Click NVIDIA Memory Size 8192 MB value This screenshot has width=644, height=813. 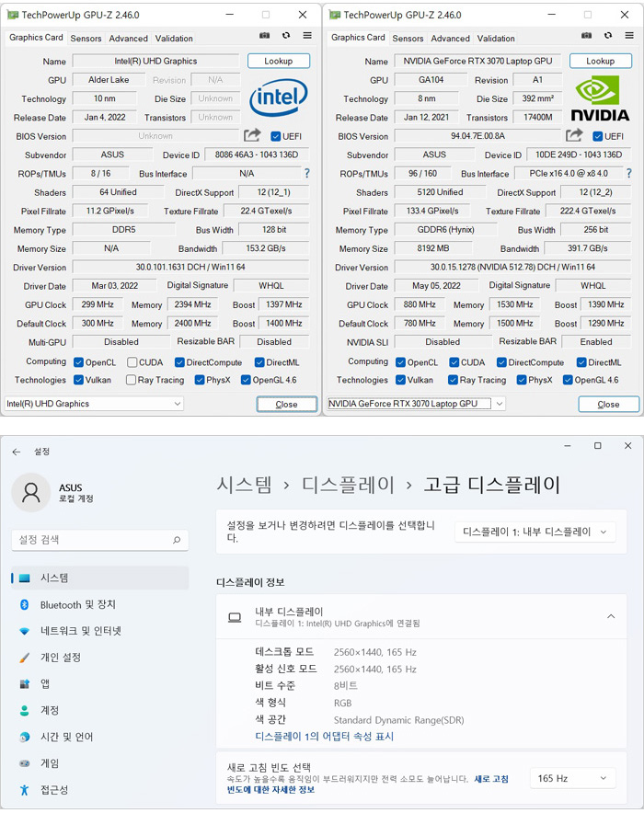tap(433, 248)
